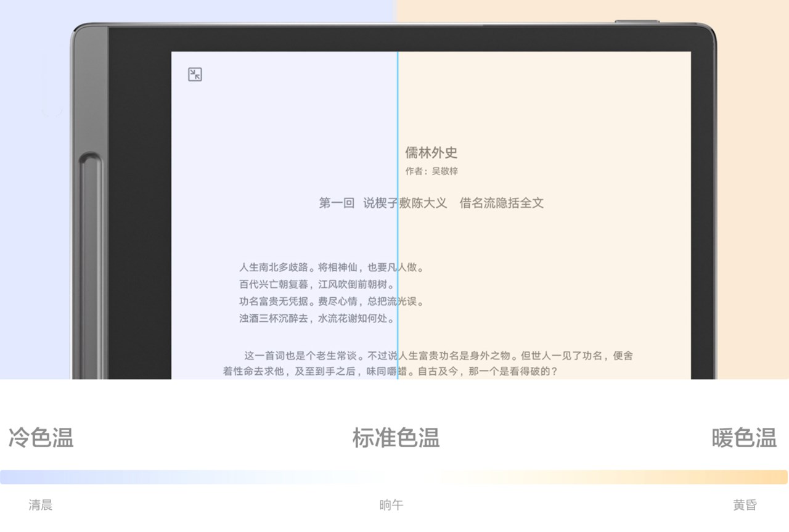Select the 标准色温 (standard temperature) label
The width and height of the screenshot is (789, 532).
coord(396,439)
